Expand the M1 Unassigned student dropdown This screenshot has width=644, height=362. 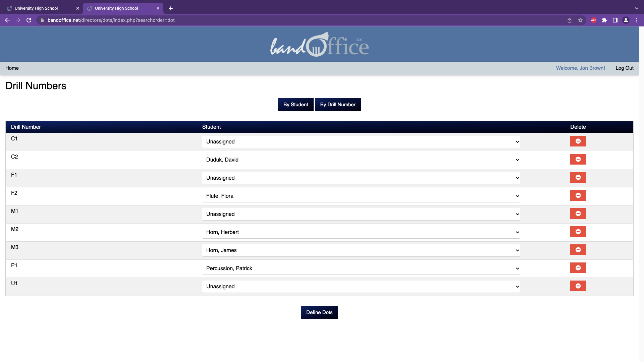pos(361,214)
